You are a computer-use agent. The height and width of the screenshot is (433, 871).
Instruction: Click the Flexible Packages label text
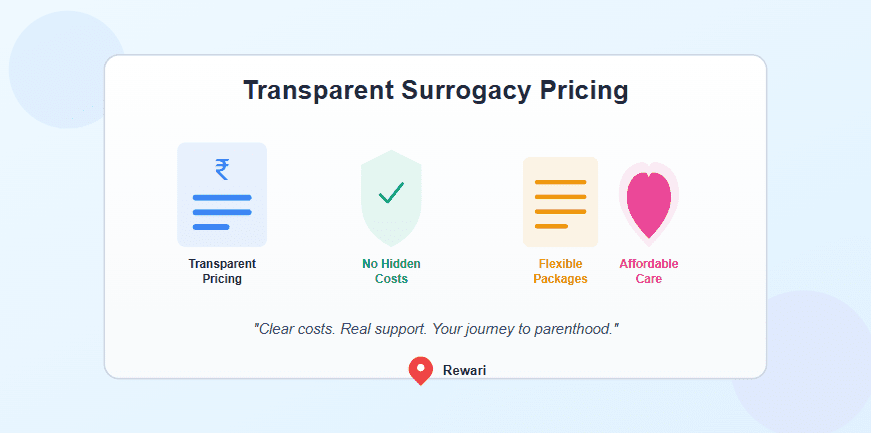pos(560,271)
